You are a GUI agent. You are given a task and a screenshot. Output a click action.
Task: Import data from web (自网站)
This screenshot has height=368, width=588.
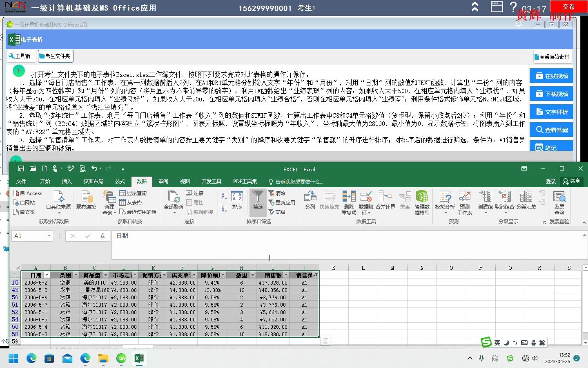coord(24,203)
